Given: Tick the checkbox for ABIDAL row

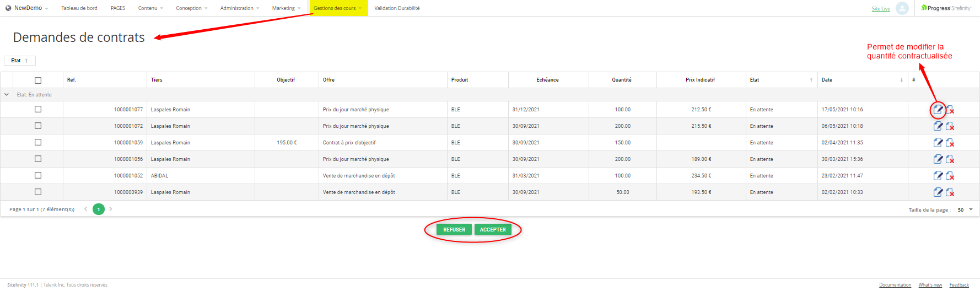Looking at the screenshot, I should coord(38,175).
